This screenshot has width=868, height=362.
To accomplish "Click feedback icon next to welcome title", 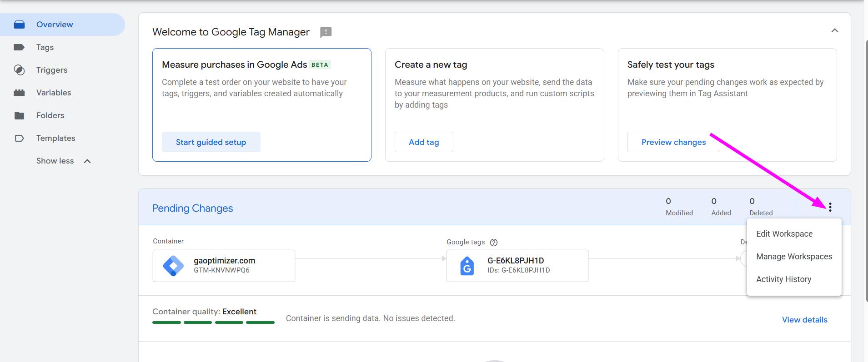I will click(x=326, y=32).
